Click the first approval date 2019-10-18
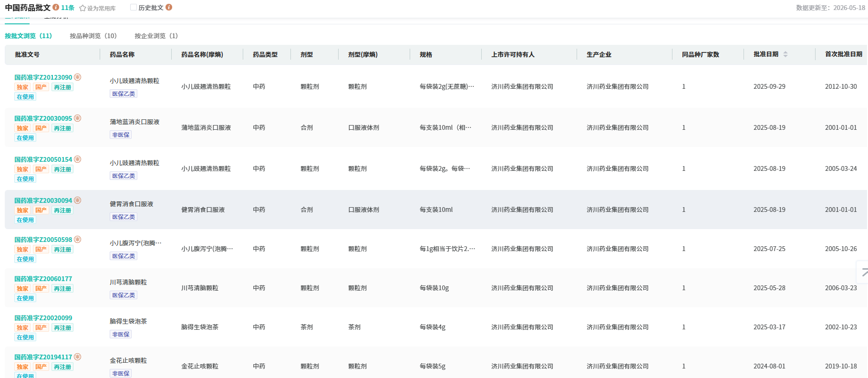The width and height of the screenshot is (868, 378). pyautogui.click(x=841, y=366)
